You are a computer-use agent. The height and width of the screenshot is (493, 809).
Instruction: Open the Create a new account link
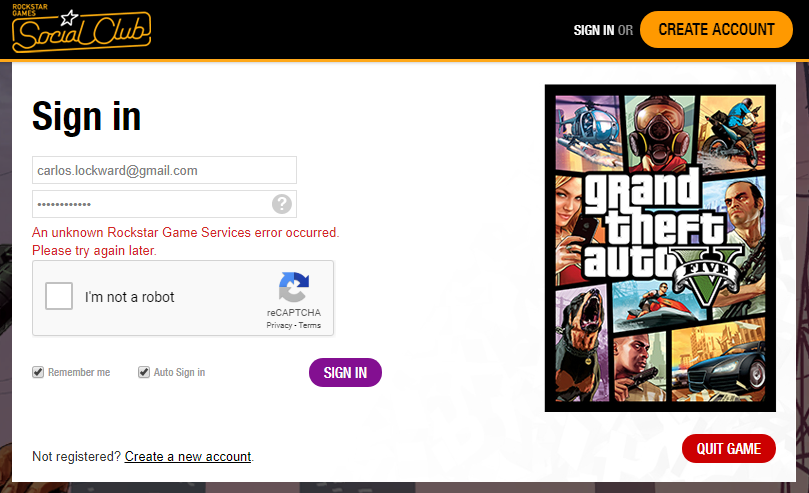(188, 456)
